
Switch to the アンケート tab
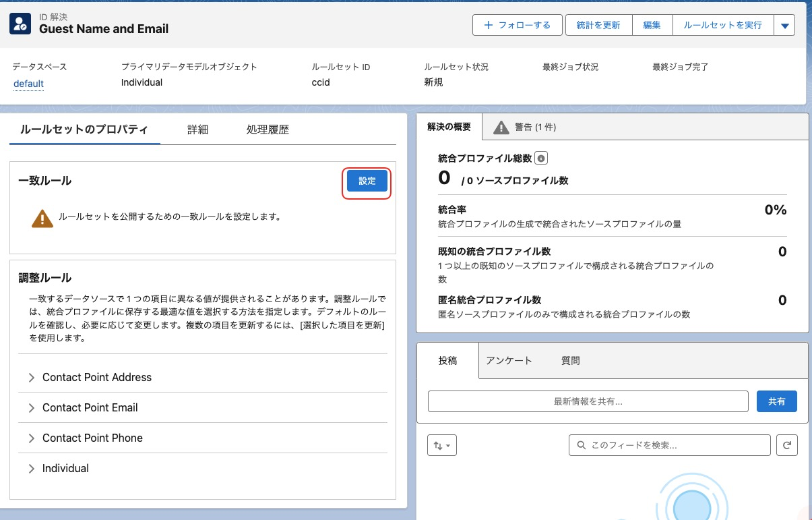point(509,361)
